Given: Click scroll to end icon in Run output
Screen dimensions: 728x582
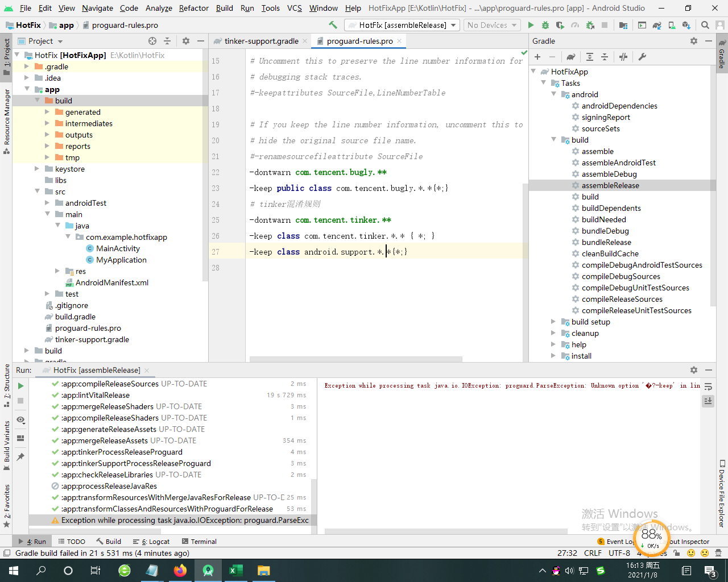Looking at the screenshot, I should coord(708,401).
